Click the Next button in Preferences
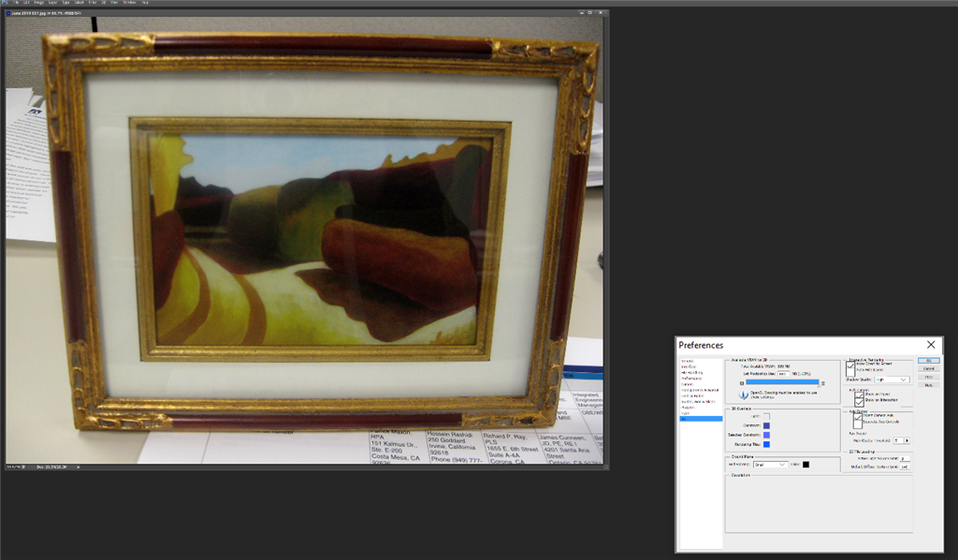958x560 pixels. point(929,385)
